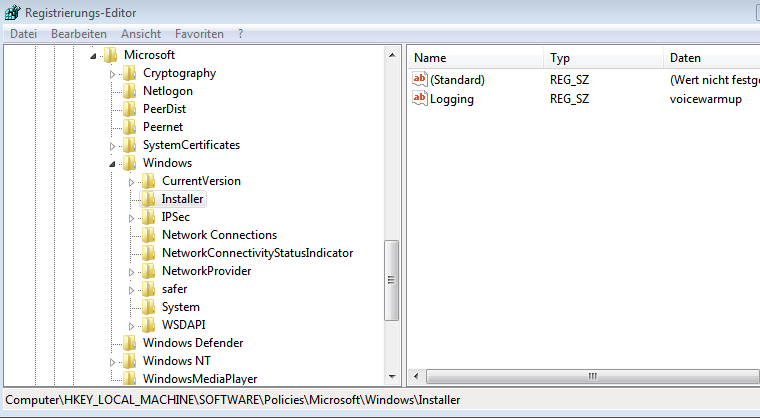The height and width of the screenshot is (419, 760).
Task: Select the Netlogon key label
Action: 168,91
